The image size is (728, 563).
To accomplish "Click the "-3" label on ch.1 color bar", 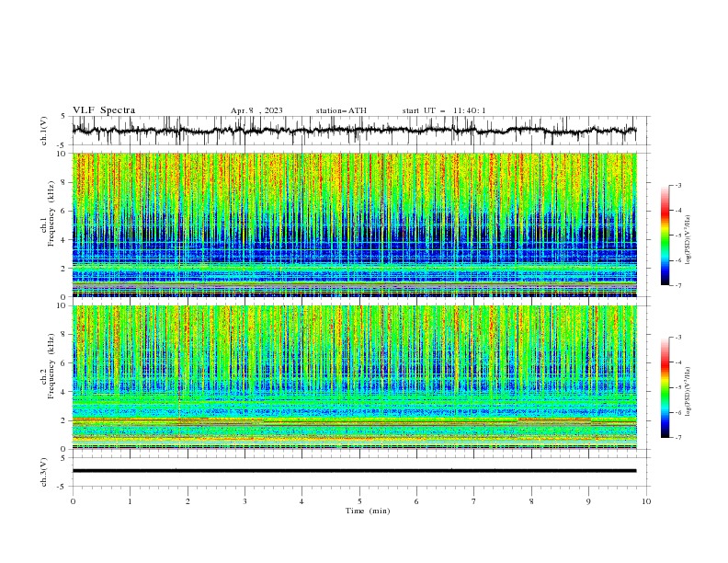I will tap(677, 185).
